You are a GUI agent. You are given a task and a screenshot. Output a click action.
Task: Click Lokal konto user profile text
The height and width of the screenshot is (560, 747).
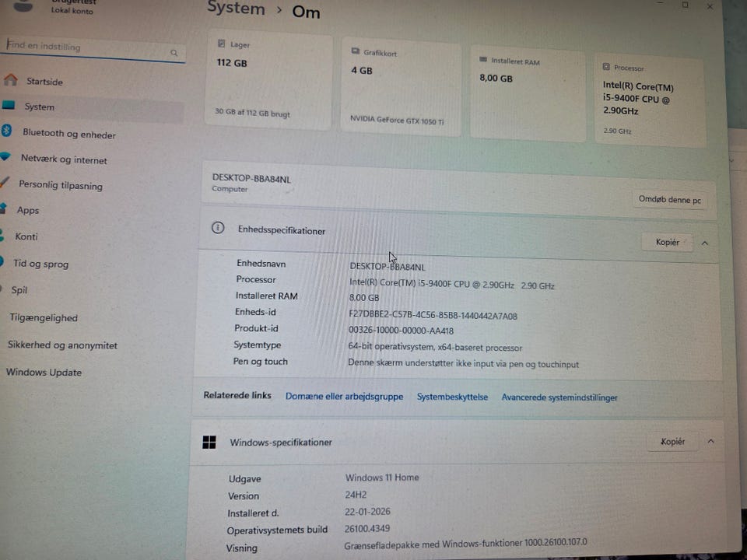[x=72, y=10]
